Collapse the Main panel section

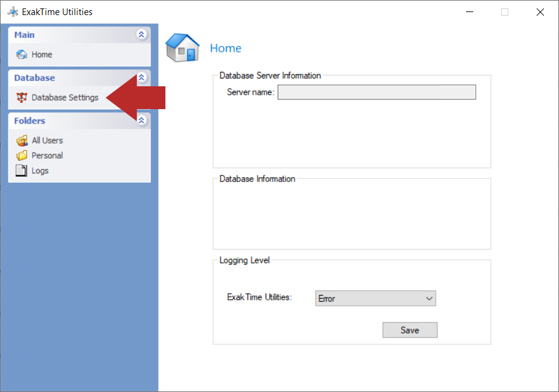tap(141, 34)
